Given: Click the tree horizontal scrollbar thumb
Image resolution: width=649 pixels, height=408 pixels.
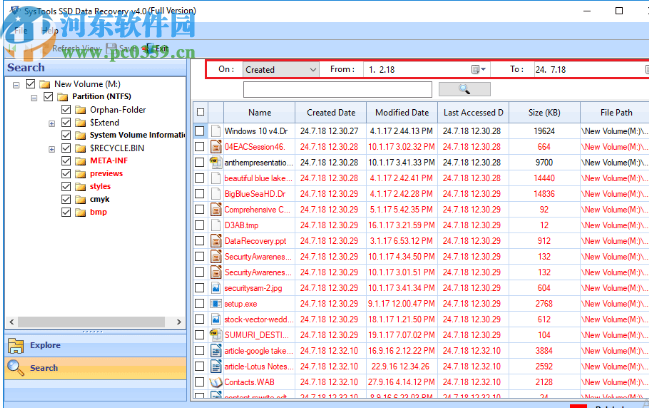Looking at the screenshot, I should point(91,322).
